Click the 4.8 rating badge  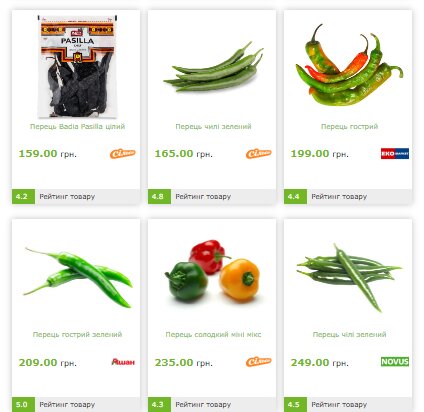coord(159,197)
